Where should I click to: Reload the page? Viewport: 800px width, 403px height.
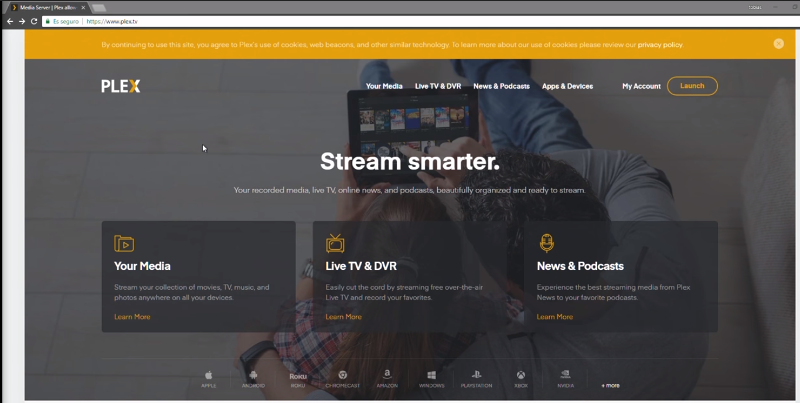point(34,21)
